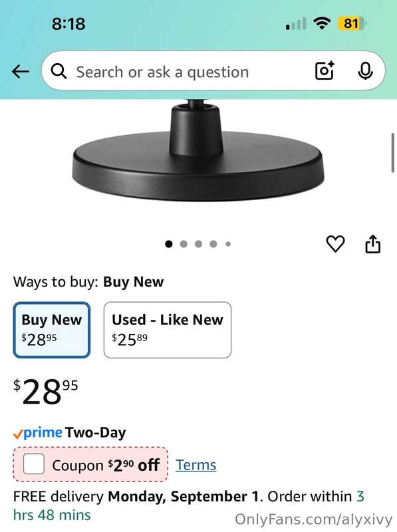This screenshot has height=532, width=397.
Task: Tap the search magnifier icon
Action: point(59,72)
